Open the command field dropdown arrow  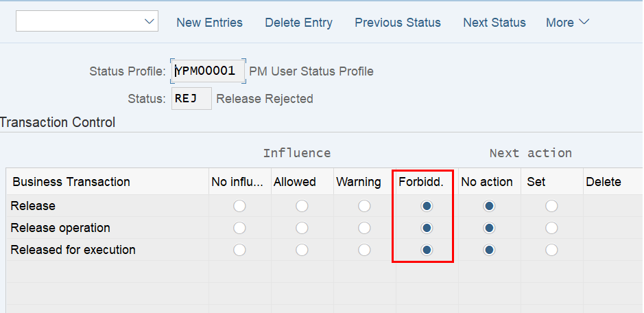(150, 21)
